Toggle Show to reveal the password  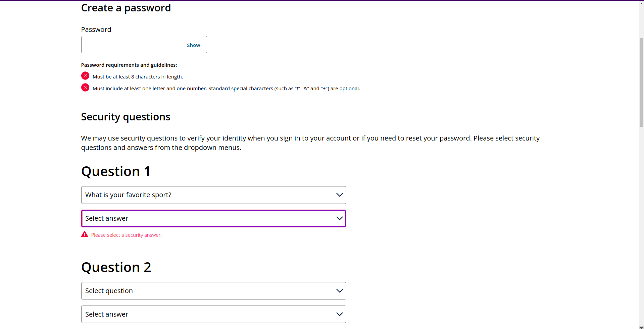193,45
